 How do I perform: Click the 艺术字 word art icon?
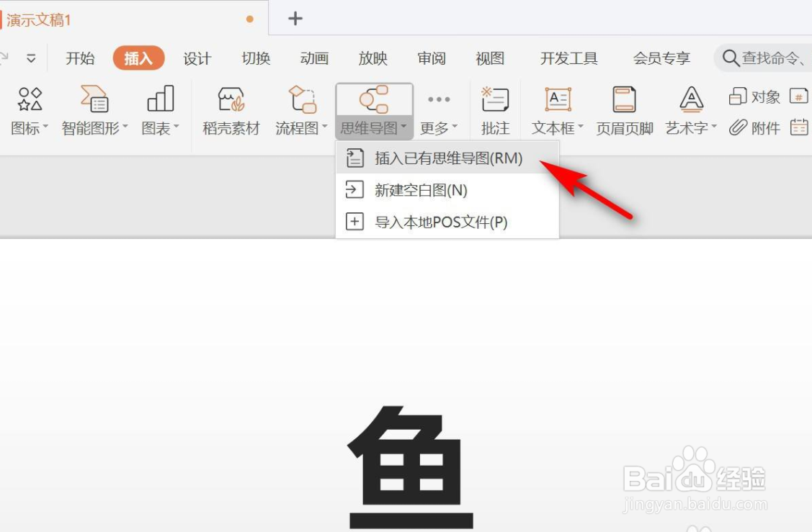tap(692, 99)
